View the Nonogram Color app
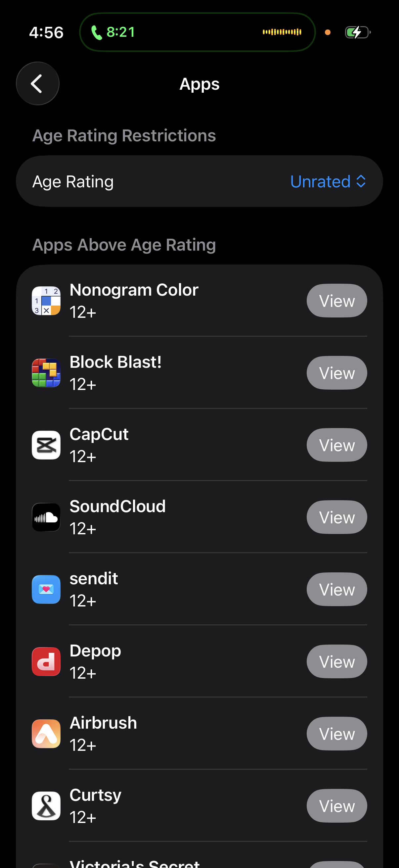399x868 pixels. pyautogui.click(x=336, y=301)
